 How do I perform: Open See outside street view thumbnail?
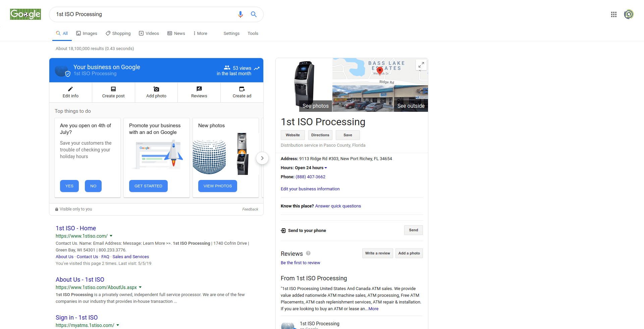(x=380, y=98)
